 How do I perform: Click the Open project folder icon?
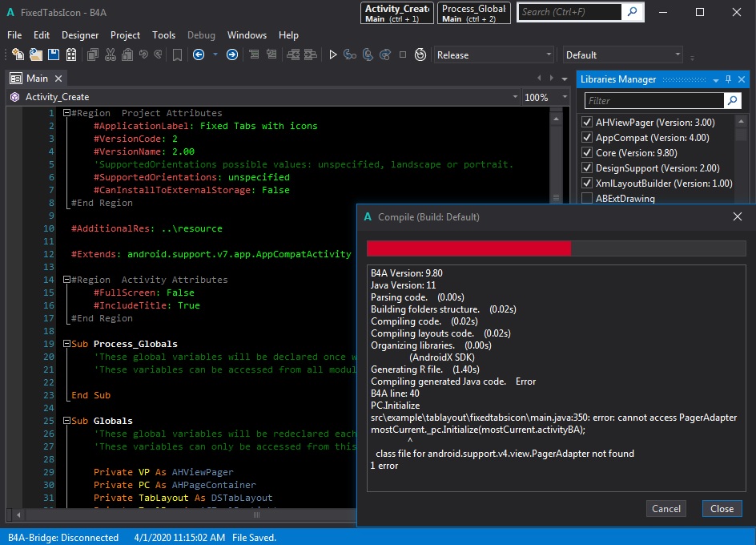click(36, 54)
